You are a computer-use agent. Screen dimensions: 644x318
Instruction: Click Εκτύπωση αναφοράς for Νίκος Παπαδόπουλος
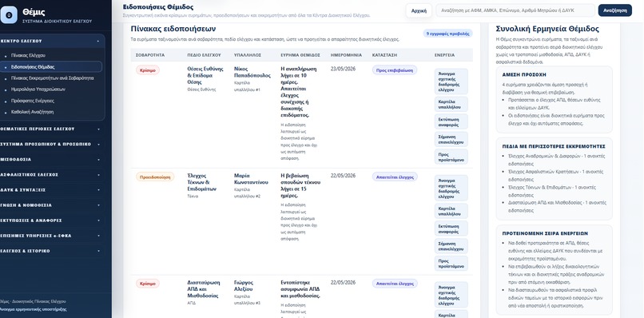coord(451,121)
